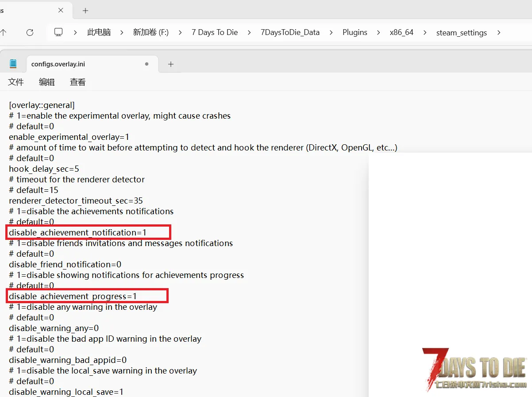
Task: Expand the chevron after 7 Days To Die
Action: tap(249, 32)
